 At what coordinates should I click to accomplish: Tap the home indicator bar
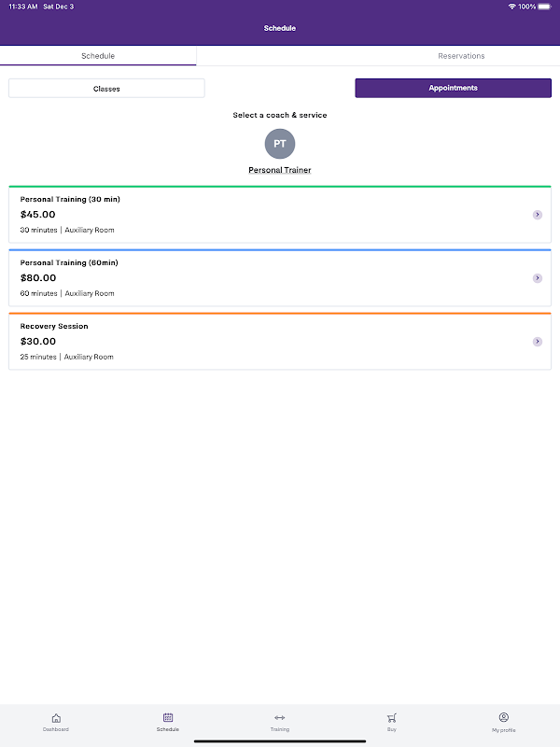(x=280, y=741)
